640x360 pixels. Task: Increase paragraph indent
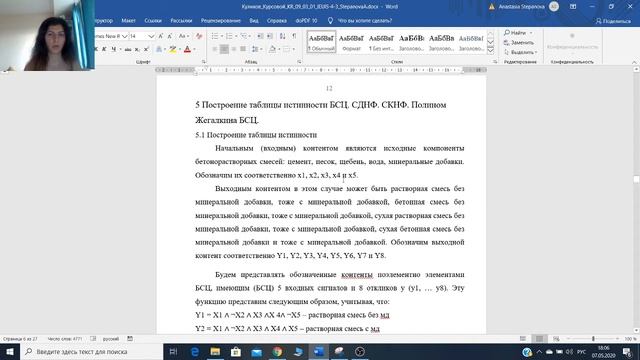[x=270, y=36]
